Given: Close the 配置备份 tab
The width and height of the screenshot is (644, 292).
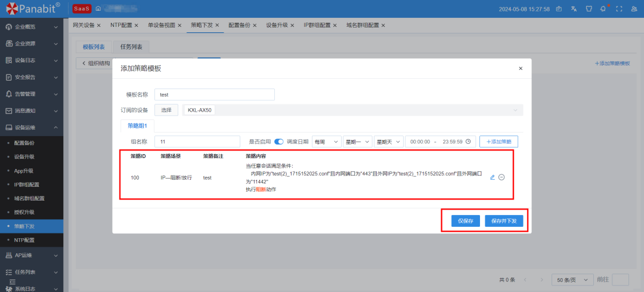Looking at the screenshot, I should pos(255,25).
